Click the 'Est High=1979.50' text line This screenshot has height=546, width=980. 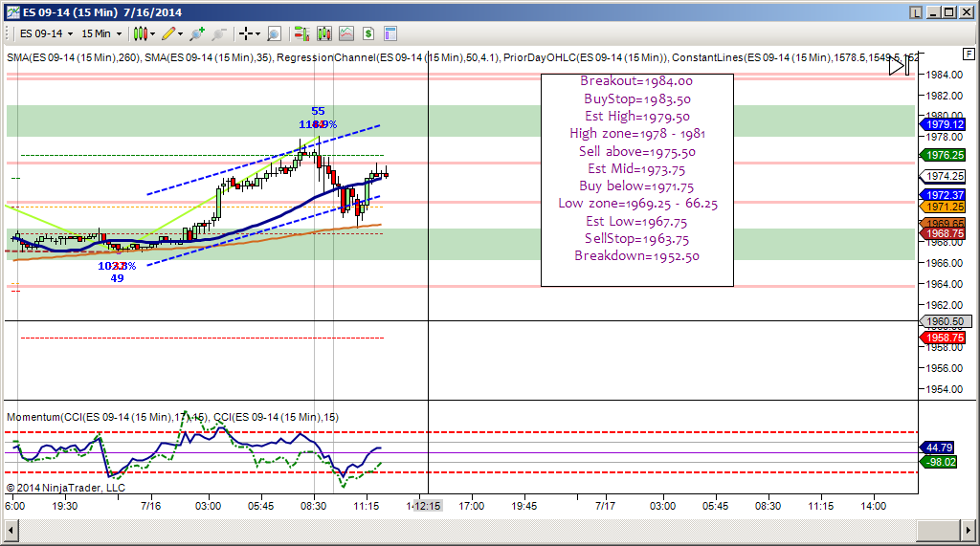point(636,117)
